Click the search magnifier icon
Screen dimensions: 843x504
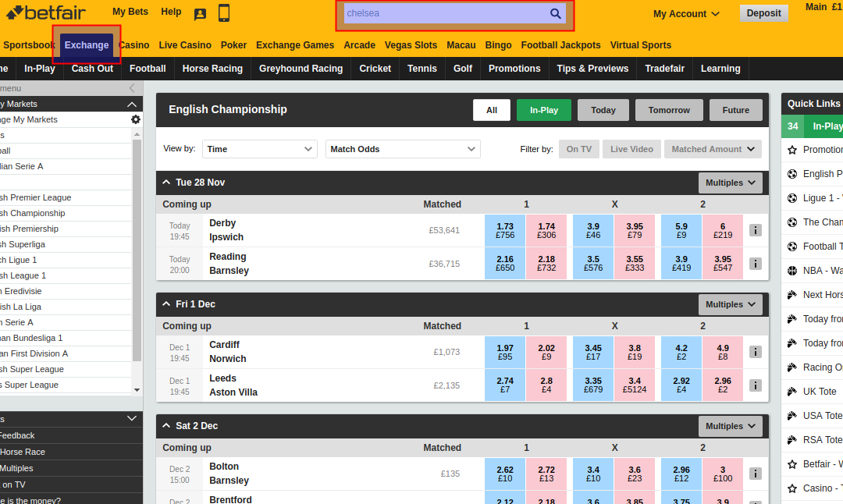point(556,13)
